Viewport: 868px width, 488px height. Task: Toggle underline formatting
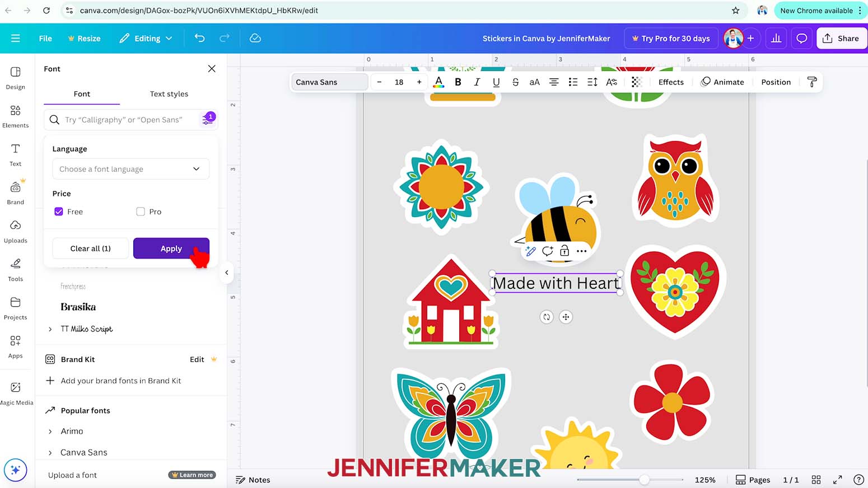tap(496, 82)
